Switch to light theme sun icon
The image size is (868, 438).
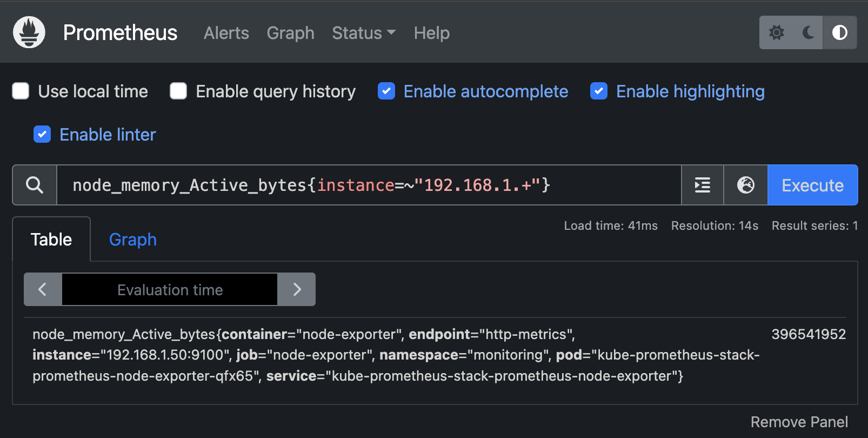[776, 32]
